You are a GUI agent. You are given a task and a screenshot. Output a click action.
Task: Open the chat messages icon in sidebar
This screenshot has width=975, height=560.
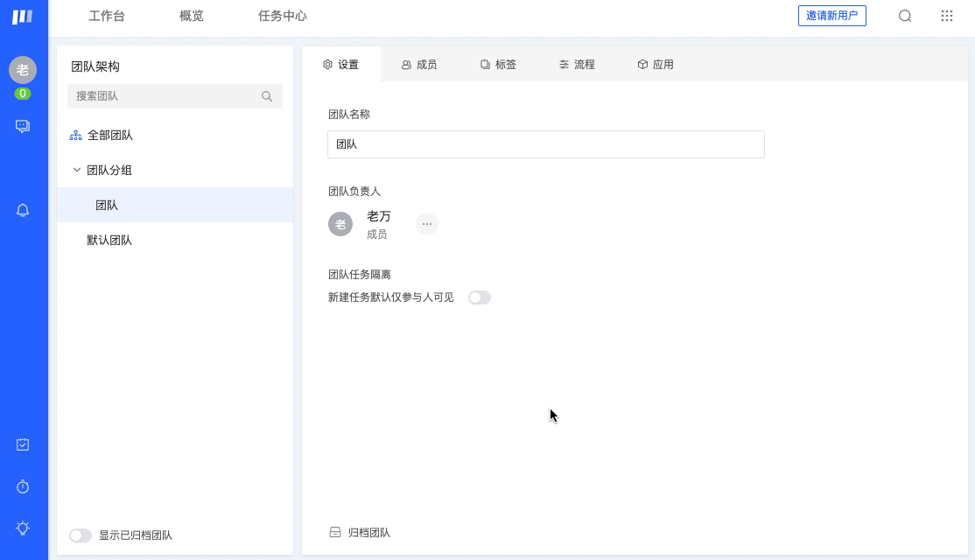23,127
